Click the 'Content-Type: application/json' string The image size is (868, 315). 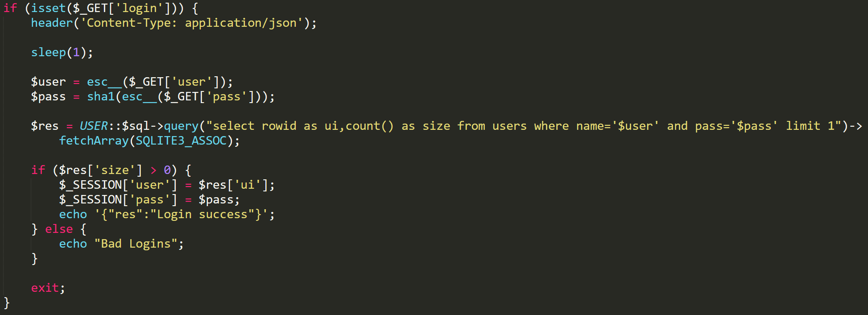(x=192, y=23)
